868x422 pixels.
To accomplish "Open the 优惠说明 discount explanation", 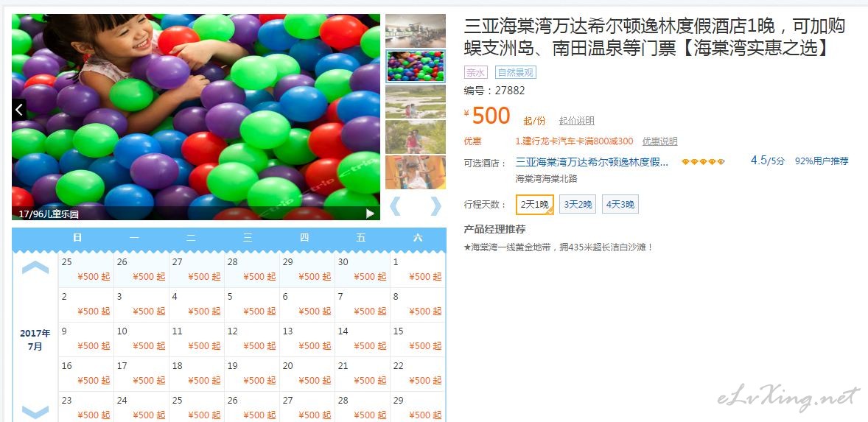I will (660, 141).
